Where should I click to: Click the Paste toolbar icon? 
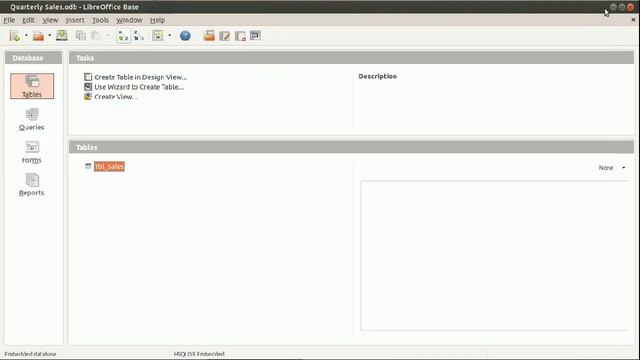pyautogui.click(x=96, y=36)
